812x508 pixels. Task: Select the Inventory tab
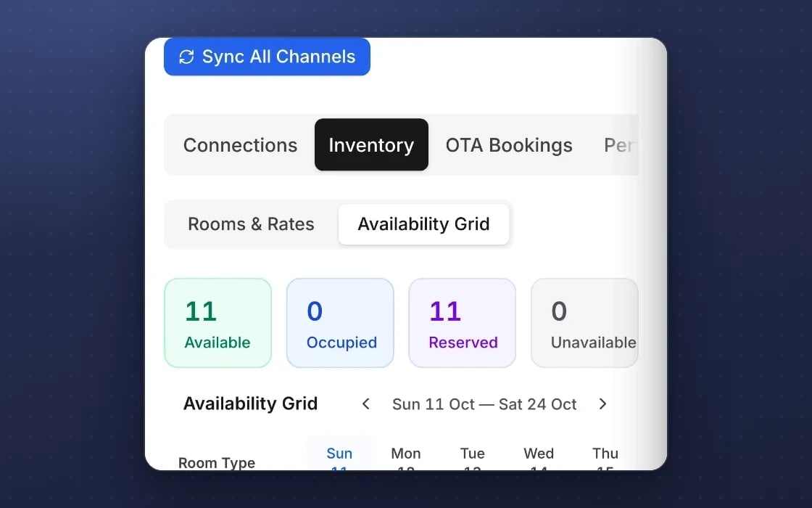pyautogui.click(x=371, y=145)
